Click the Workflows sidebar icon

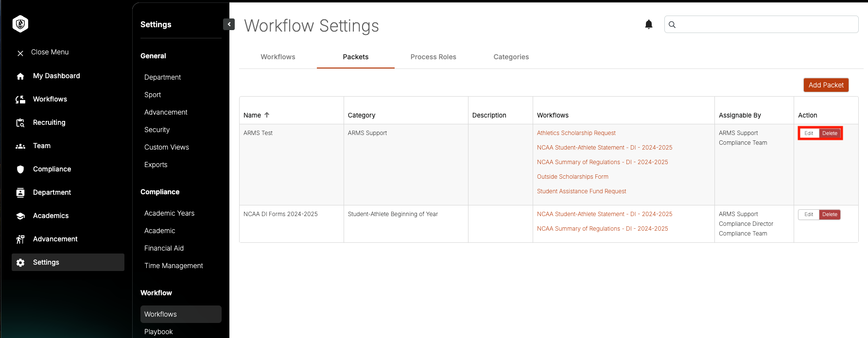pyautogui.click(x=20, y=100)
